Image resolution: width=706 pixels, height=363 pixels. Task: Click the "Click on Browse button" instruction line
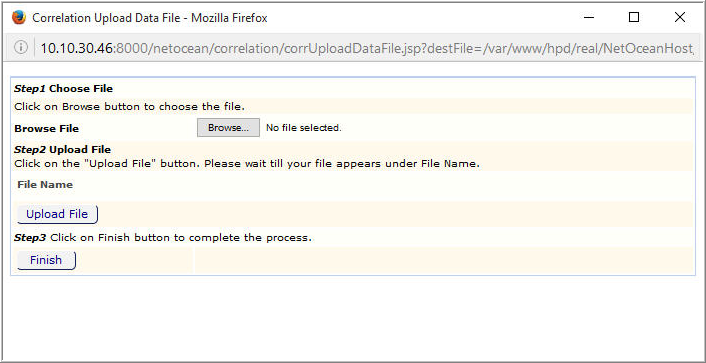[130, 107]
